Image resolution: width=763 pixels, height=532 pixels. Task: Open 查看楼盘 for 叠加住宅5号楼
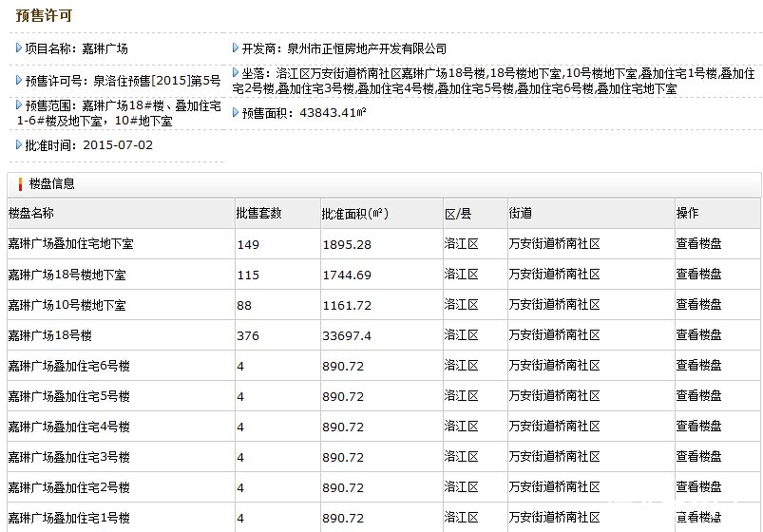(x=698, y=396)
